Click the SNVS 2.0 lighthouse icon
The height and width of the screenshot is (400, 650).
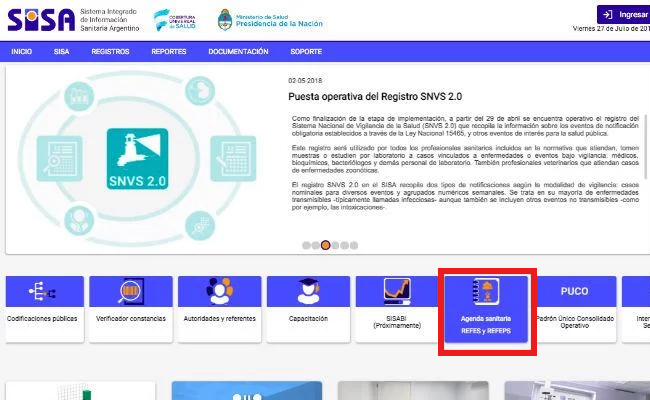pos(137,159)
